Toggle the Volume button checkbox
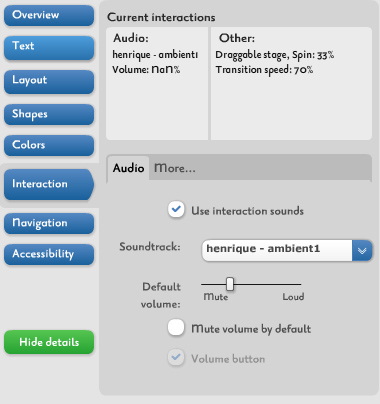This screenshot has width=380, height=404. click(176, 358)
